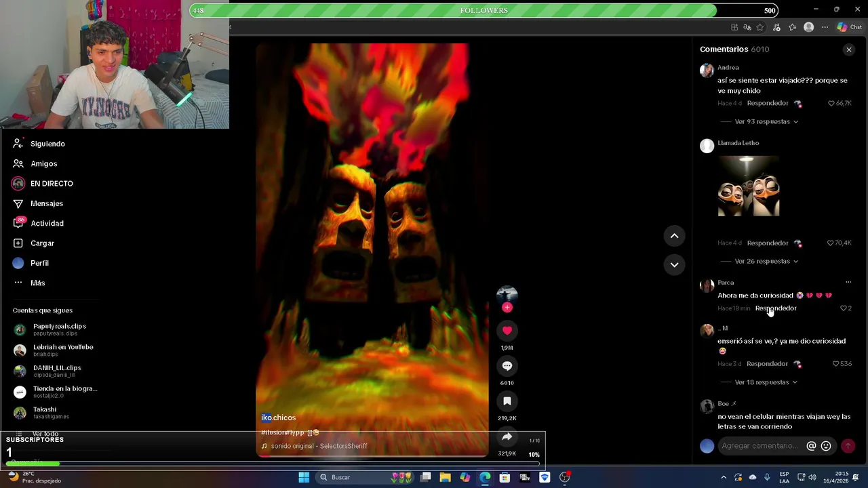
Task: Open media control music icon in toolbar
Action: coord(776,27)
